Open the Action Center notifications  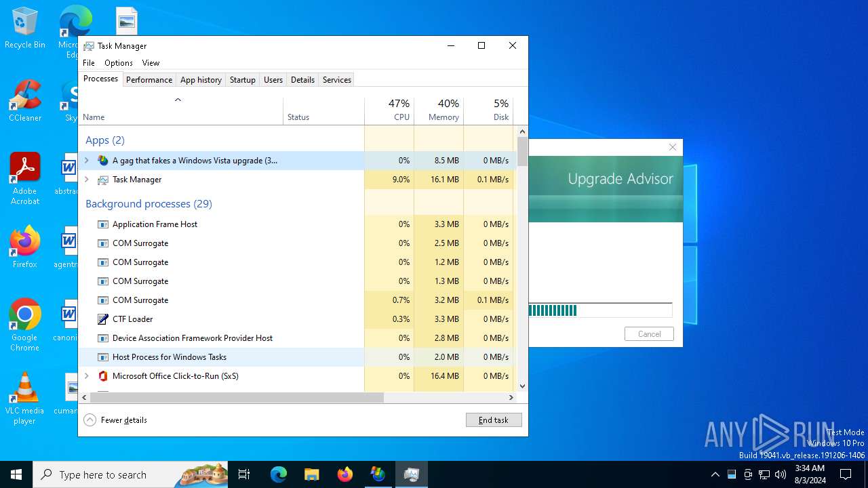(846, 474)
